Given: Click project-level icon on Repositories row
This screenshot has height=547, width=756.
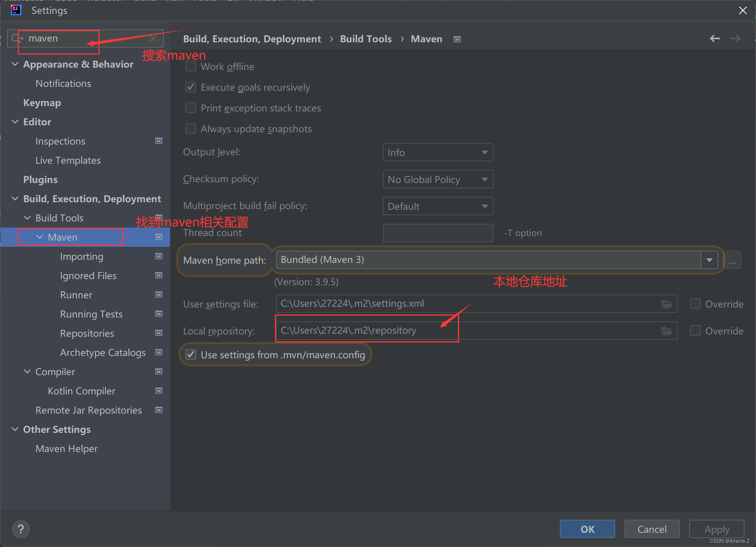Looking at the screenshot, I should [158, 333].
